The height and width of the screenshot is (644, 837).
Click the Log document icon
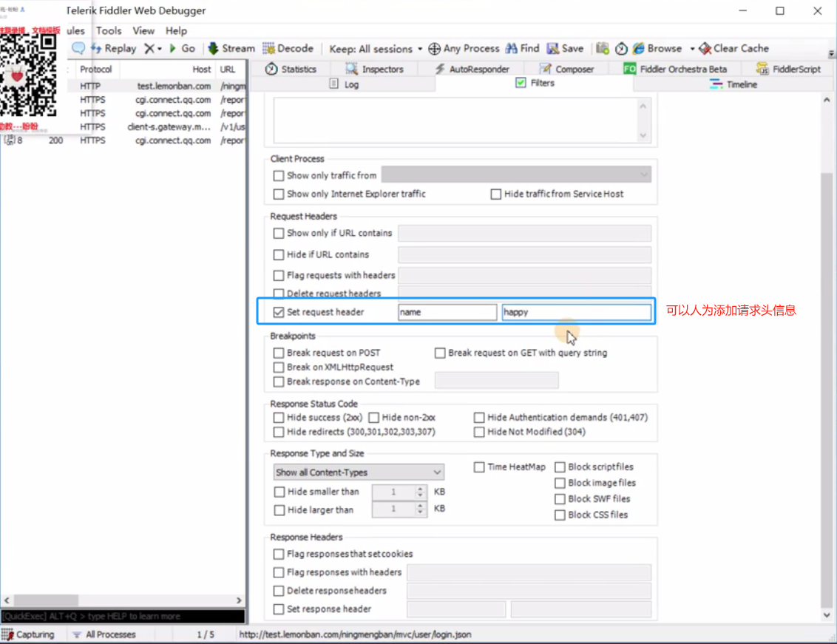click(x=333, y=84)
